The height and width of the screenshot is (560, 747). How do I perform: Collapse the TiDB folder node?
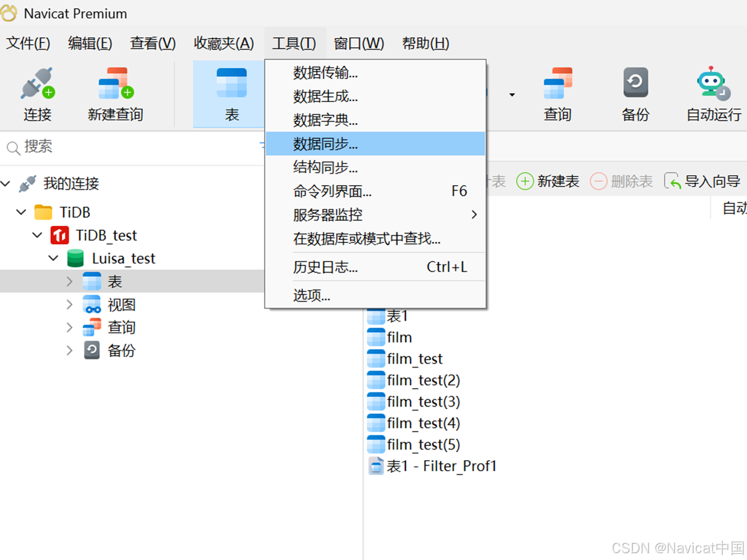click(x=22, y=212)
